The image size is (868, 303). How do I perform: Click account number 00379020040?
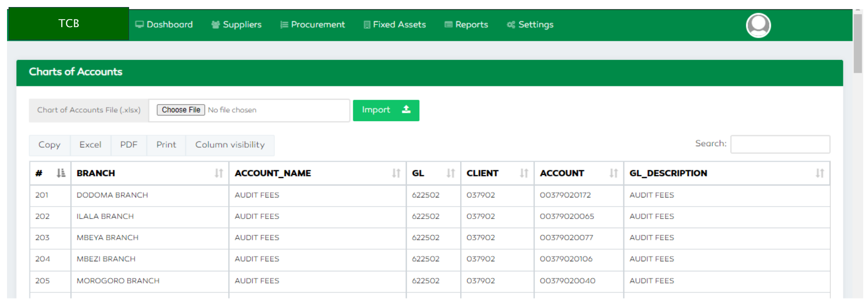(568, 281)
